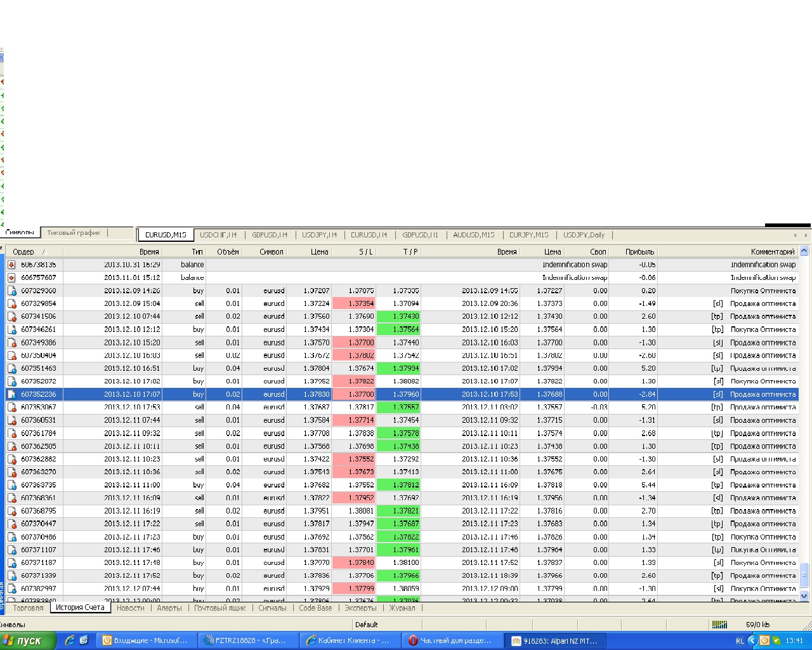Click the order icon for 607370447
This screenshot has width=812, height=650.
pyautogui.click(x=11, y=524)
